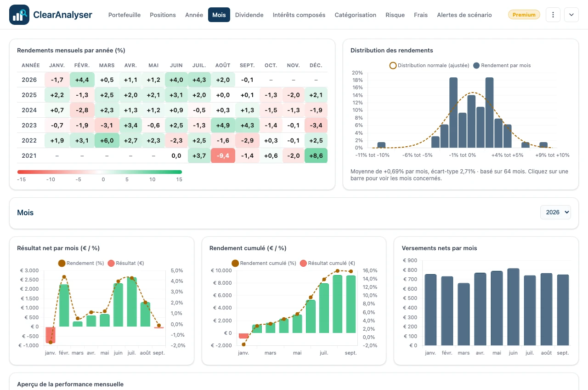588x390 pixels.
Task: Select the Mois tab
Action: coord(219,15)
